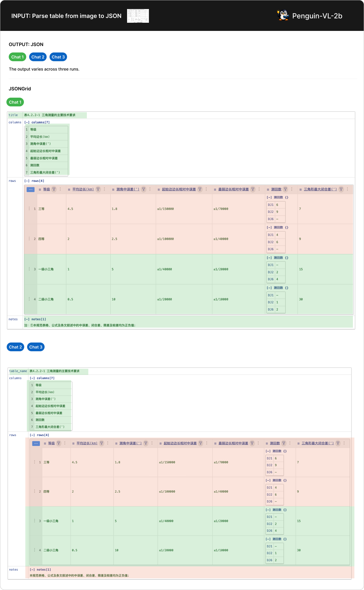Click filter icon for 最弱边边长相对中误差 in bottom grid
The height and width of the screenshot is (590, 364).
(252, 443)
